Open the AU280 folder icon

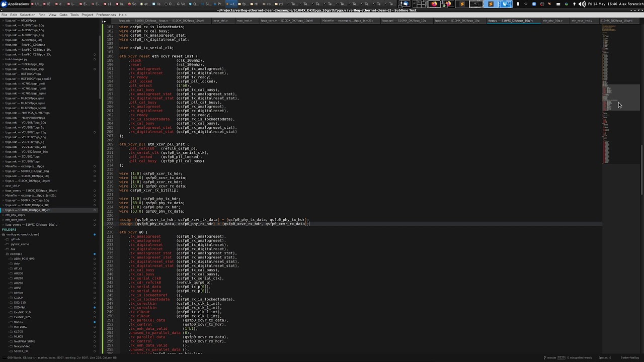point(11,283)
